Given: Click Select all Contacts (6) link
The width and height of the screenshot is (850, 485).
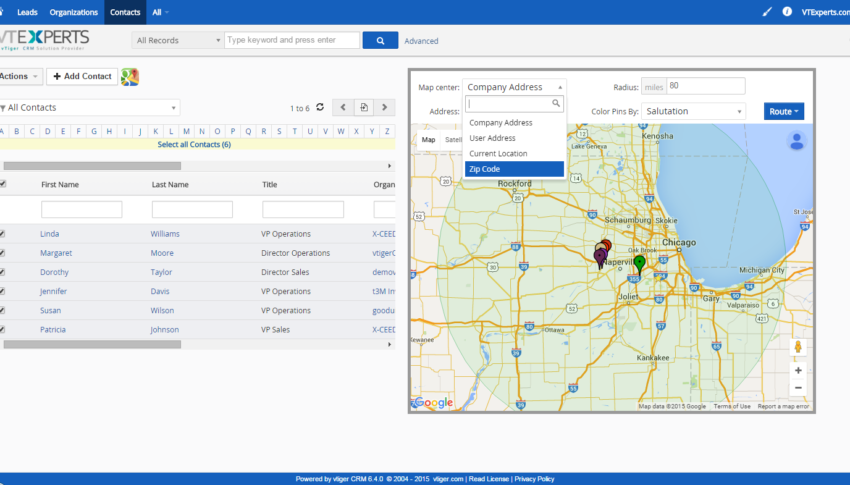Looking at the screenshot, I should [194, 145].
